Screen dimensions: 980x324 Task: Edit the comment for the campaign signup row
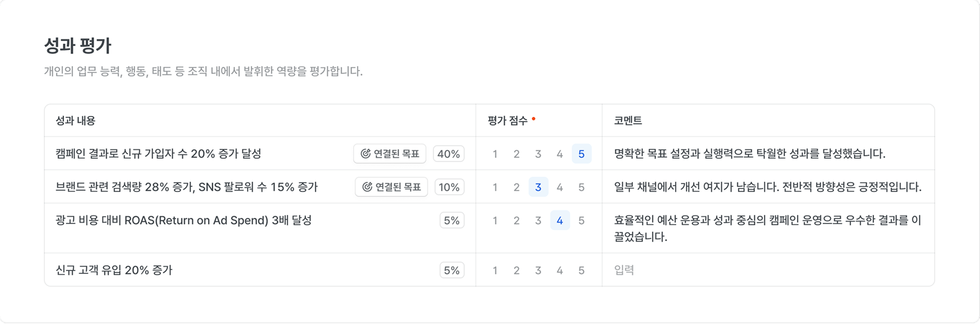(x=749, y=154)
